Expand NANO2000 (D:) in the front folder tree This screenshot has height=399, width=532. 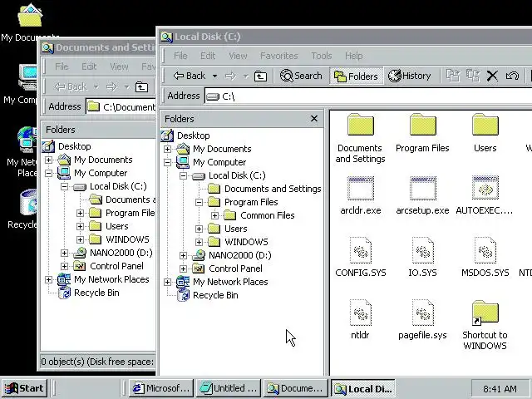pos(183,255)
